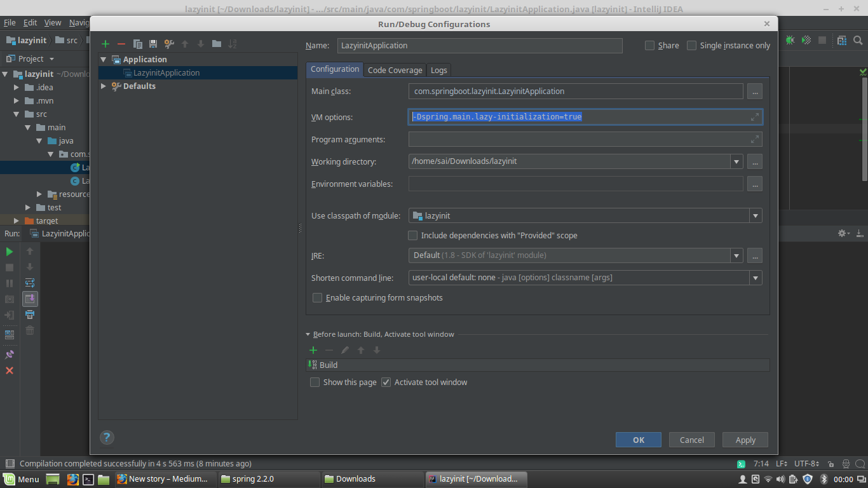This screenshot has height=488, width=868.
Task: Open Use classpath of module dropdown
Action: pos(756,215)
